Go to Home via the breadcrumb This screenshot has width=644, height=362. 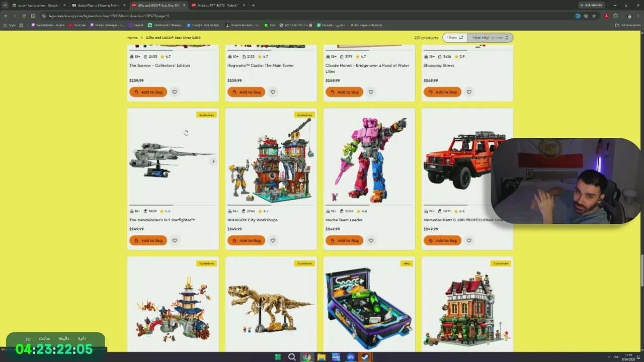pos(132,38)
